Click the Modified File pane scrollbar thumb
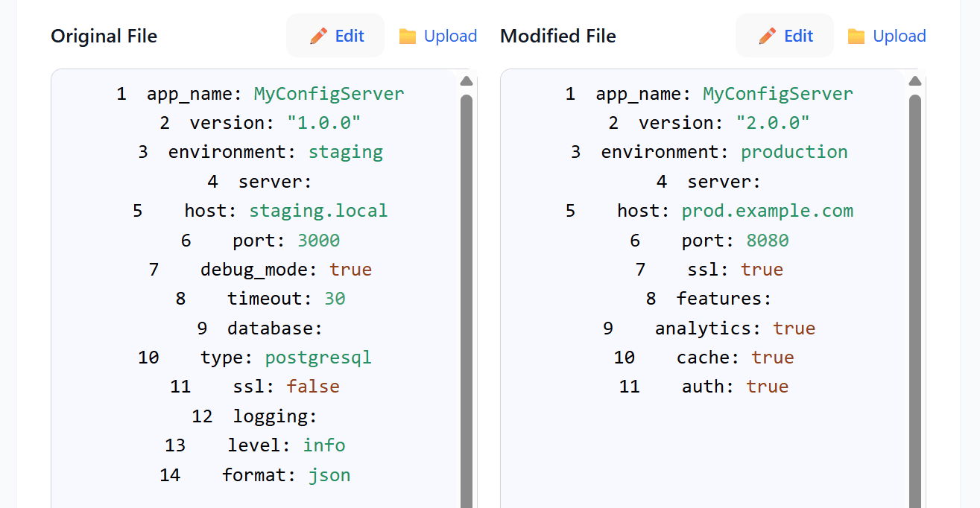The image size is (980, 508). (x=915, y=298)
